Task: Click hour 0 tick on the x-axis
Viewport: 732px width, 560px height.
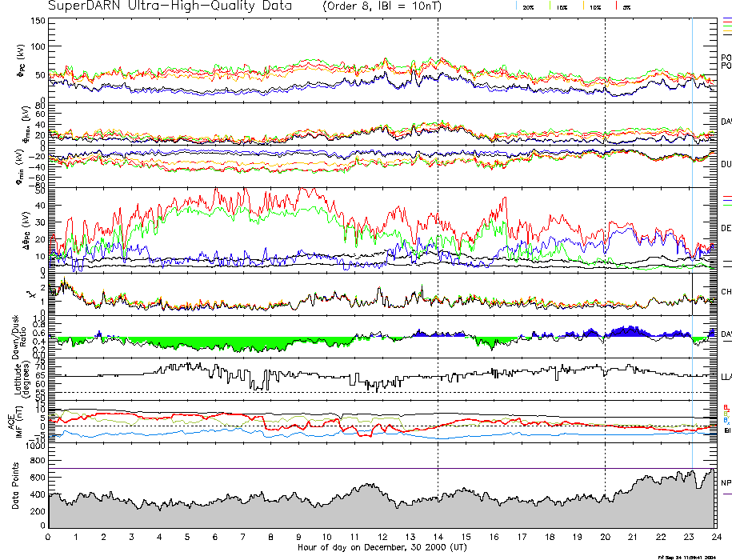Action: (49, 537)
